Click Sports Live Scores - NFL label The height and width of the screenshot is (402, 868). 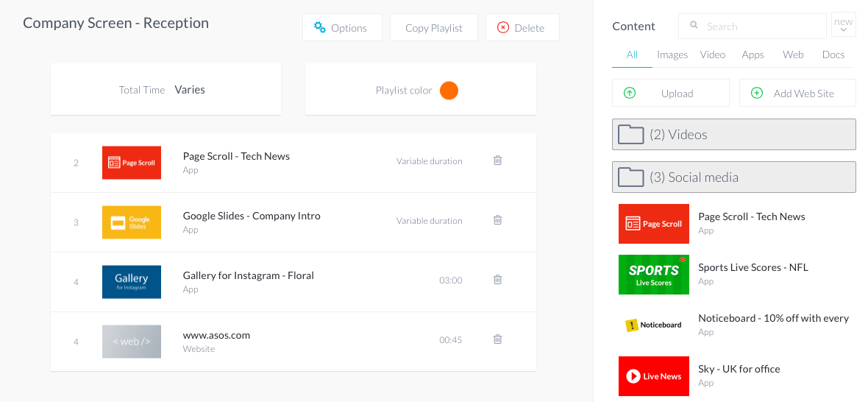pyautogui.click(x=753, y=267)
